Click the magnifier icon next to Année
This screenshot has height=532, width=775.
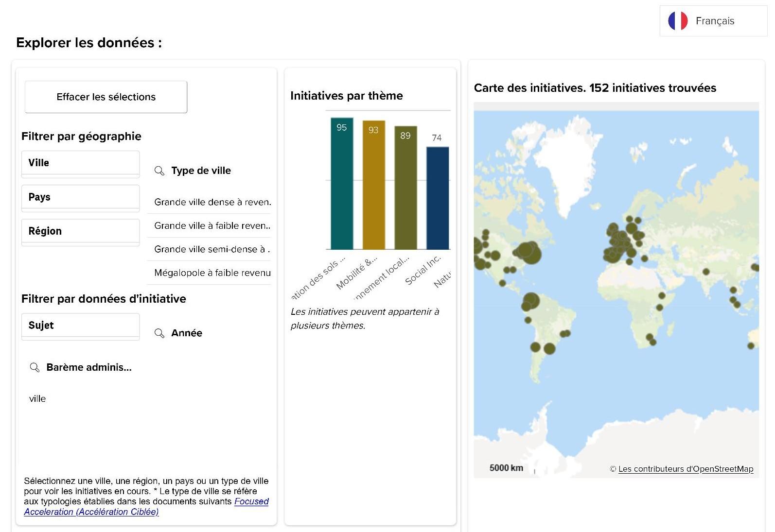coord(159,333)
